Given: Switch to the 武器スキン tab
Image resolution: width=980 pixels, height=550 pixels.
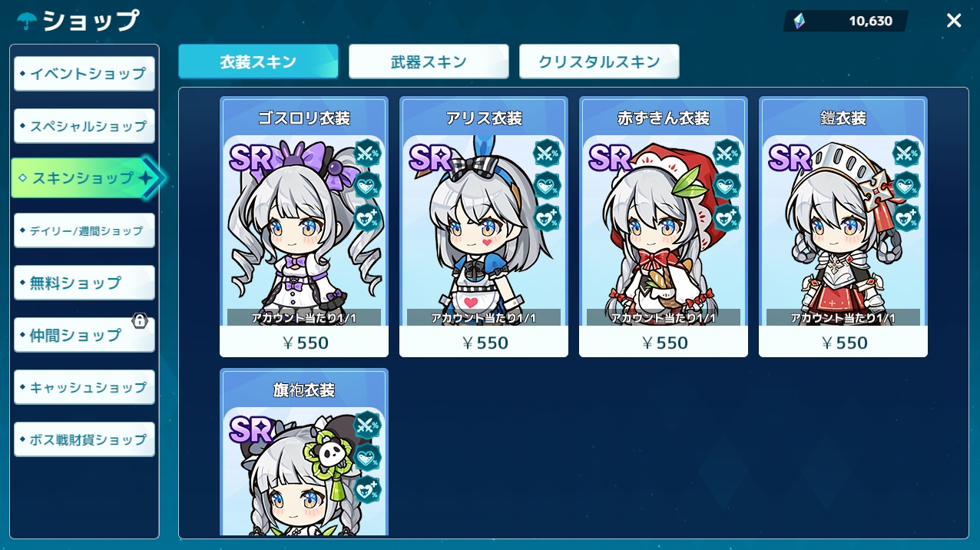Looking at the screenshot, I should [429, 61].
